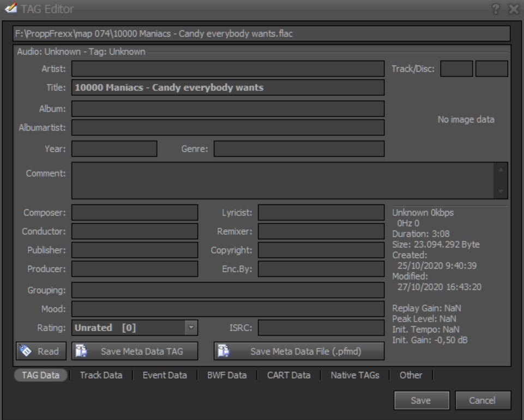
Task: Click the Cancel button
Action: point(483,400)
